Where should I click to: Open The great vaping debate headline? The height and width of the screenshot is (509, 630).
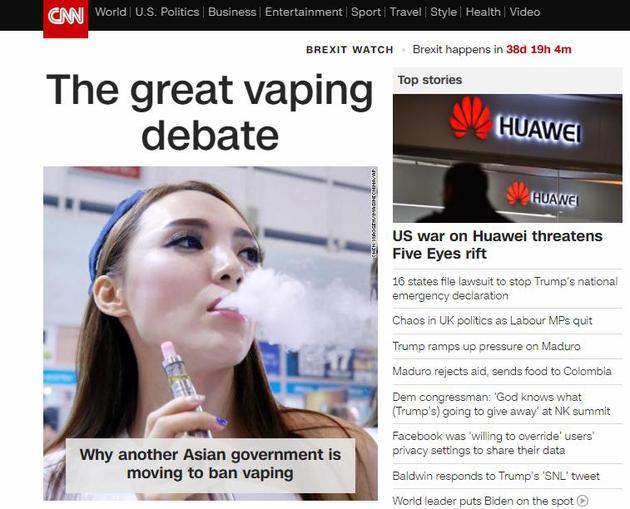tap(210, 112)
